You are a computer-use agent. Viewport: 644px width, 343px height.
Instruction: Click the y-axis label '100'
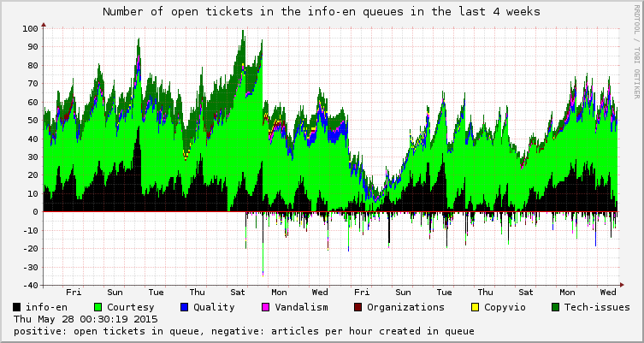click(x=30, y=28)
